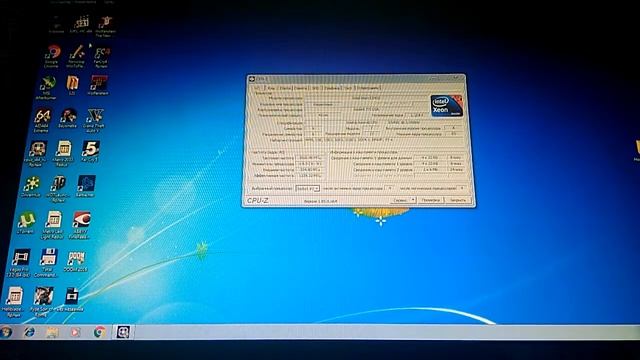Select the SPD tab in CPU-Z

click(316, 88)
